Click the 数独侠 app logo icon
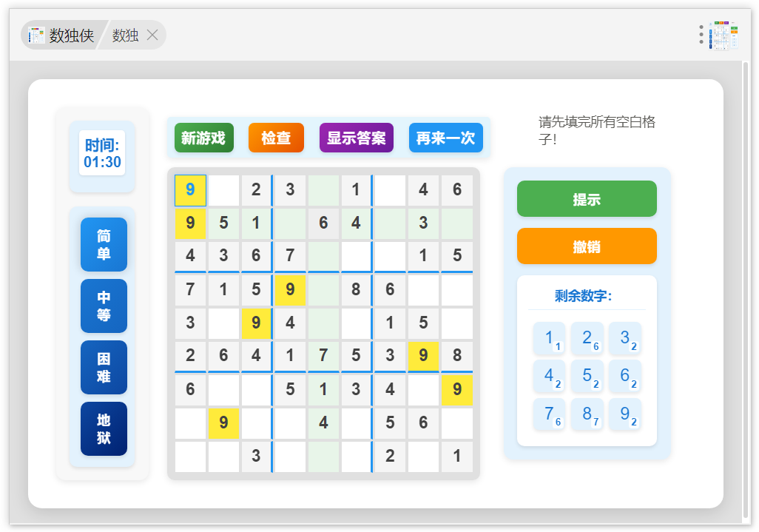The width and height of the screenshot is (759, 532). pos(36,35)
